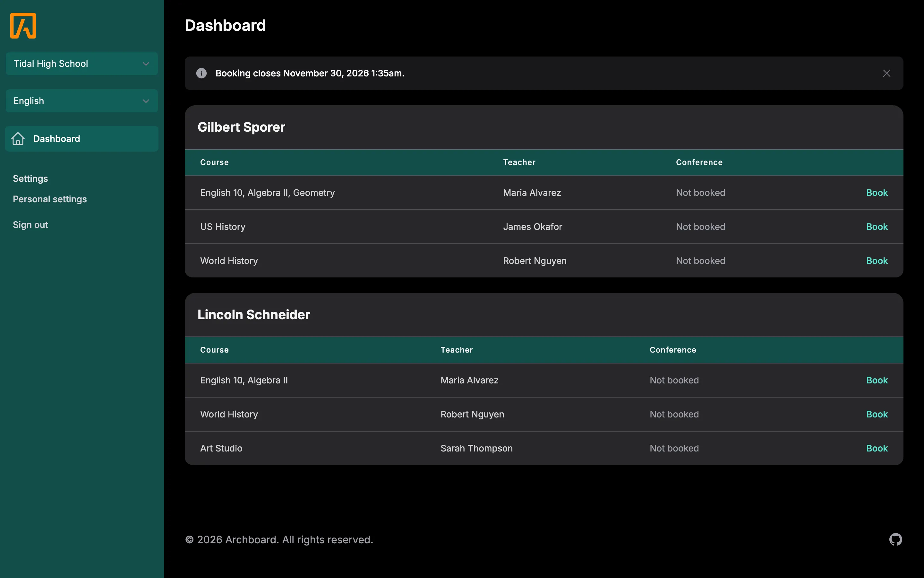Dismiss the booking closes notice
This screenshot has height=578, width=924.
(886, 74)
